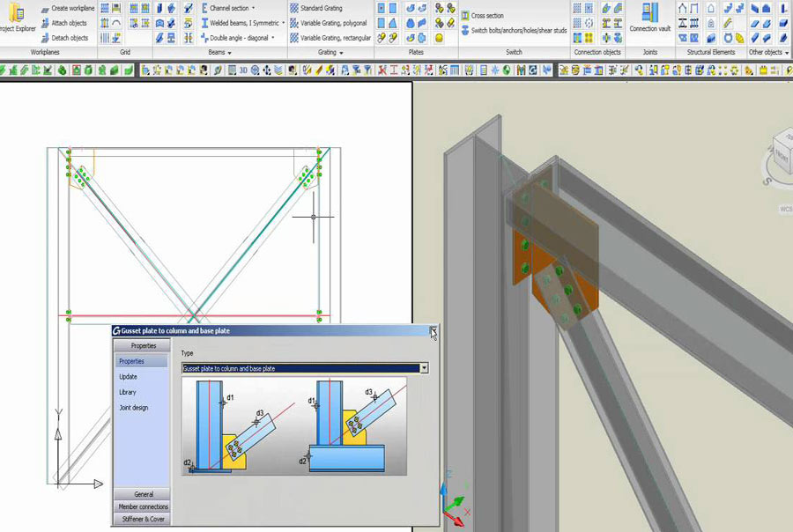Select Joint design in properties list
This screenshot has width=793, height=532.
[x=134, y=407]
